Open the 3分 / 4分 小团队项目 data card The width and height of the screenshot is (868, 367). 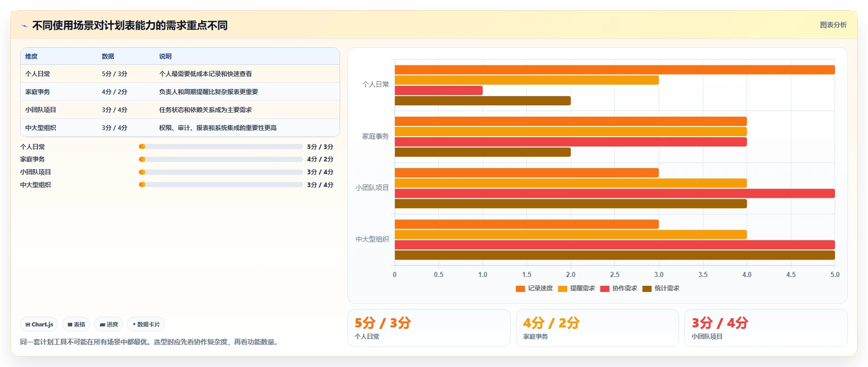(x=766, y=328)
